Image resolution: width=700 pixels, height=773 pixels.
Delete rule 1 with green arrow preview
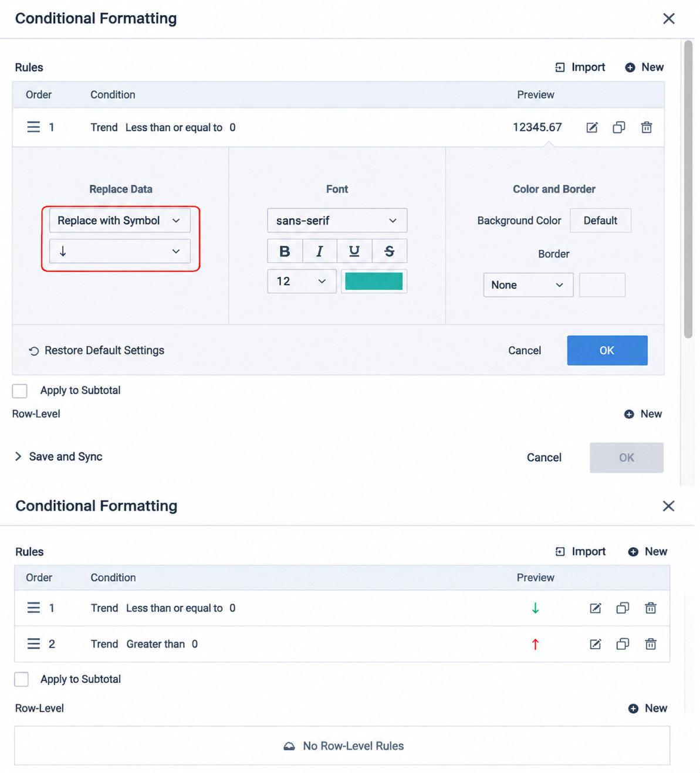tap(651, 608)
